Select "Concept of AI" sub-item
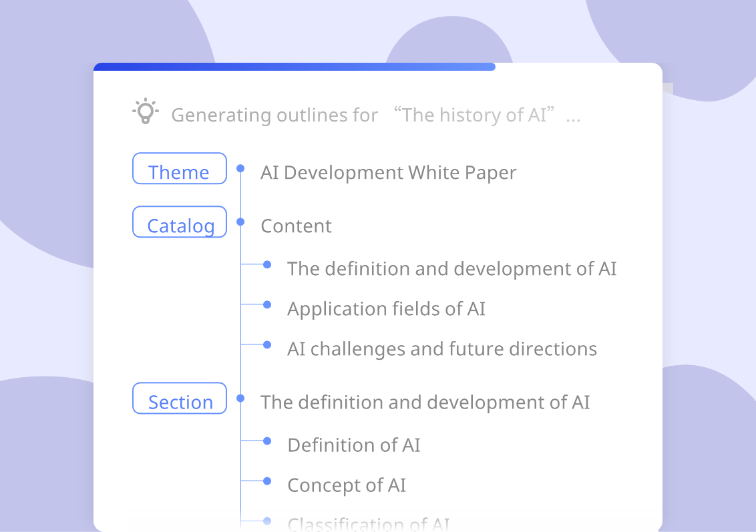Image resolution: width=756 pixels, height=532 pixels. click(x=347, y=485)
